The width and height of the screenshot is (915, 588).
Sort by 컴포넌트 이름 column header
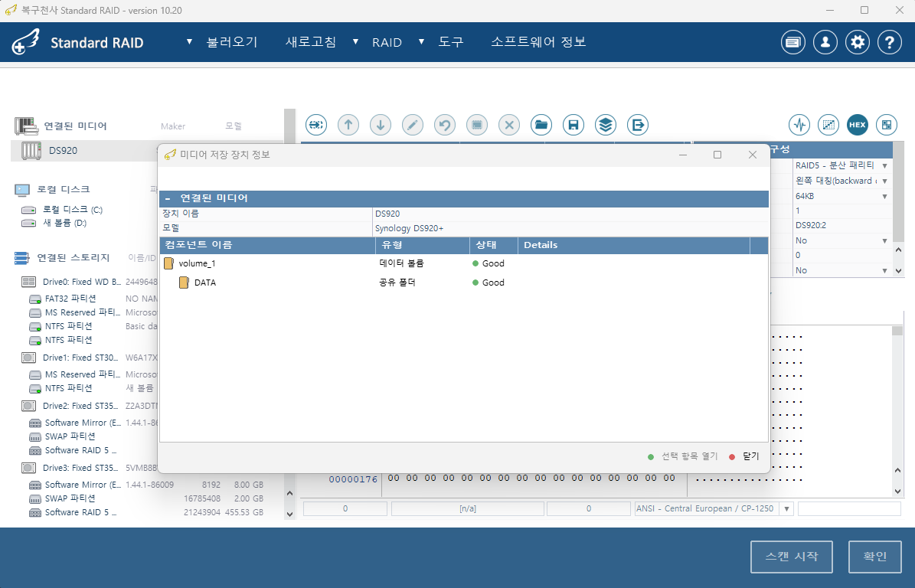(x=268, y=245)
